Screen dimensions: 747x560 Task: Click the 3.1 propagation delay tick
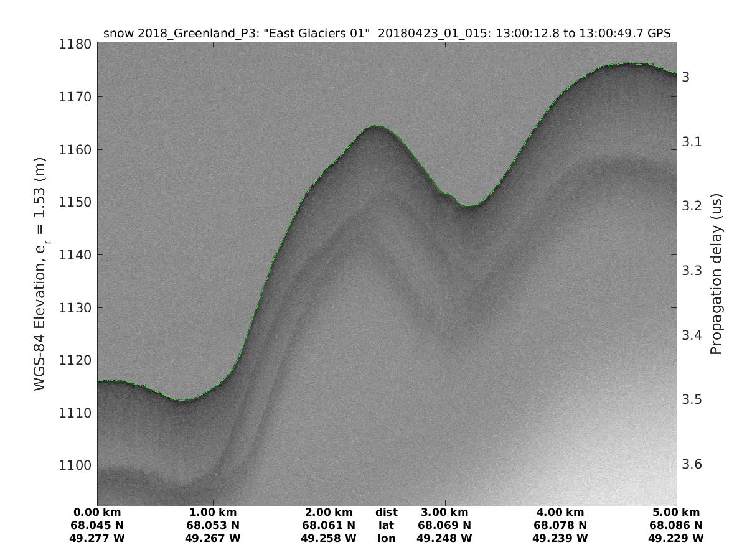pyautogui.click(x=688, y=142)
